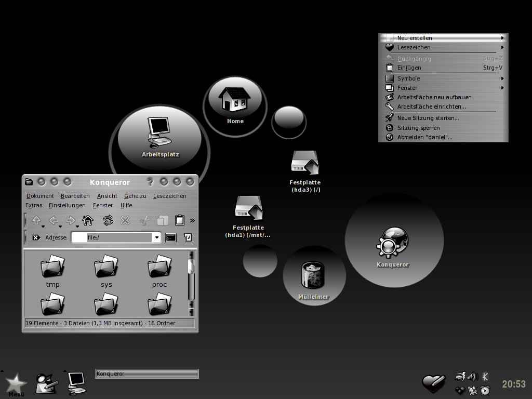Open the Extras menu
532x399 pixels.
point(34,205)
